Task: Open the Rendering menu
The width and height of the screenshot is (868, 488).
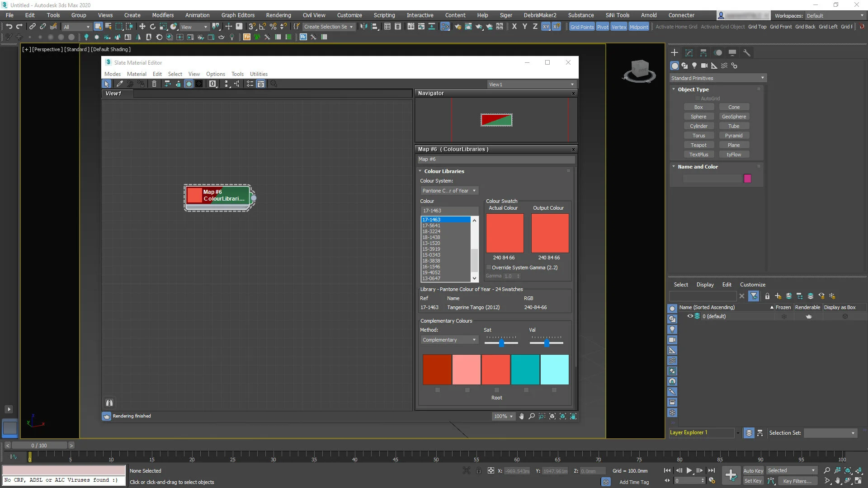Action: tap(278, 15)
